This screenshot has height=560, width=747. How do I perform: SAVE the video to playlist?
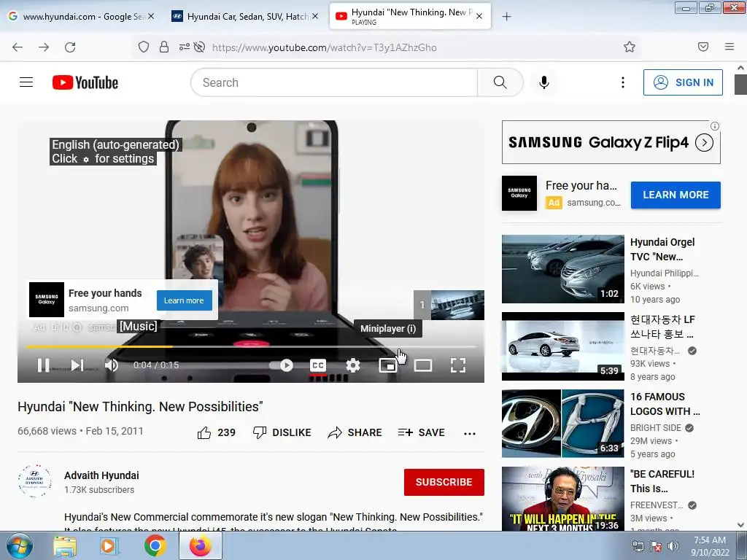(421, 432)
